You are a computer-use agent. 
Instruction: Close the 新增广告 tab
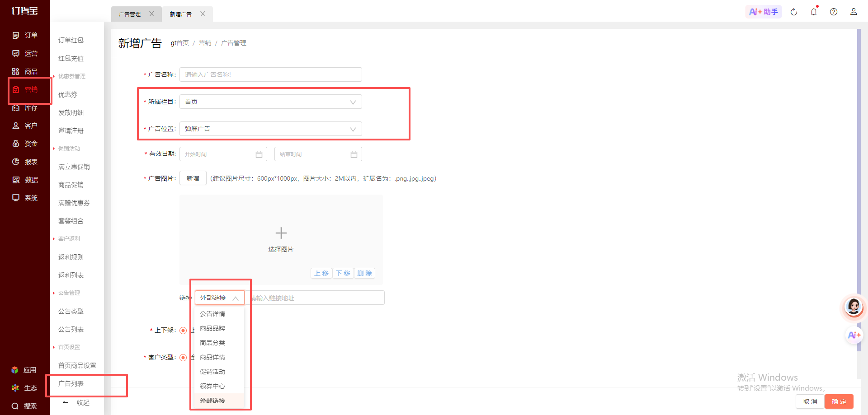[203, 14]
